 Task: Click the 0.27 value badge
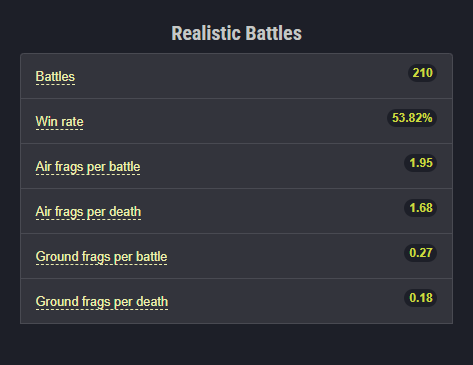421,253
